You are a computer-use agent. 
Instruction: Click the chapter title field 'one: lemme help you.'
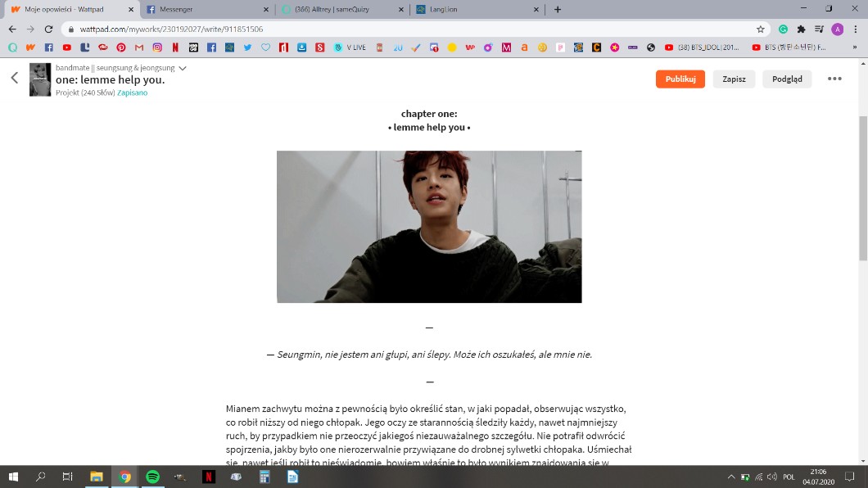(111, 79)
